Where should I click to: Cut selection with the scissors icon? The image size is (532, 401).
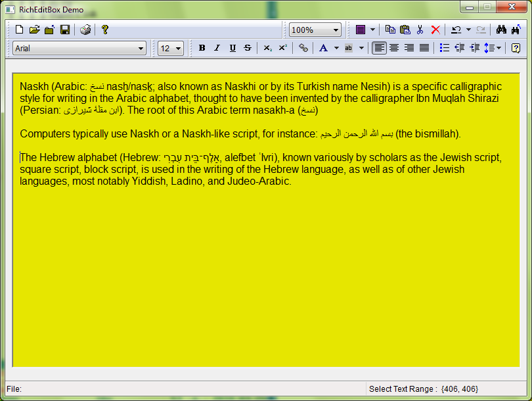pos(420,30)
